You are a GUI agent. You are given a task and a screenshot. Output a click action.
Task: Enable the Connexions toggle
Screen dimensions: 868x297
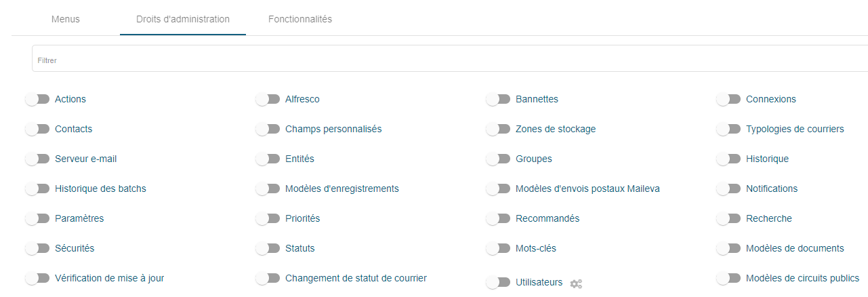pyautogui.click(x=729, y=100)
